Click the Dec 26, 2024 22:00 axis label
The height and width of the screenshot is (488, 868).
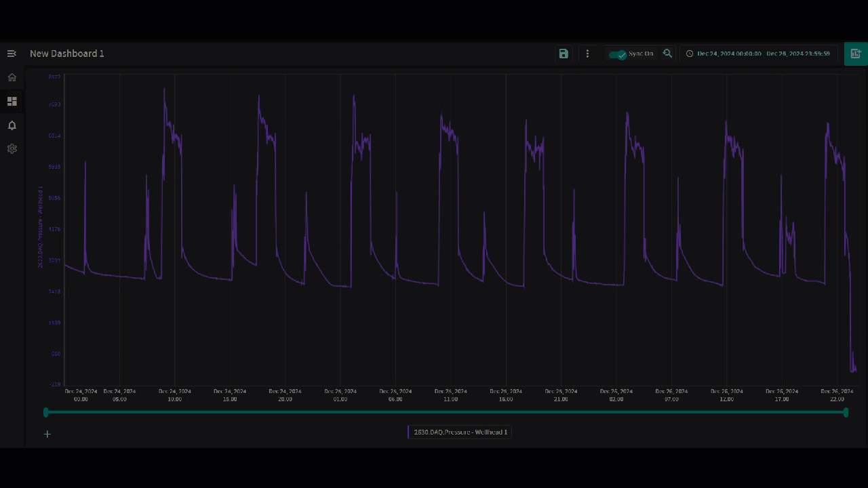pyautogui.click(x=837, y=395)
